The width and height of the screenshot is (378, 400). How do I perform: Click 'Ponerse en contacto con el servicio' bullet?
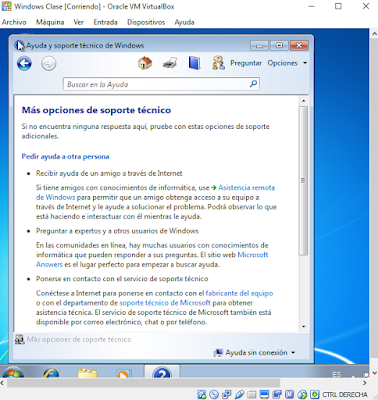pos(122,279)
